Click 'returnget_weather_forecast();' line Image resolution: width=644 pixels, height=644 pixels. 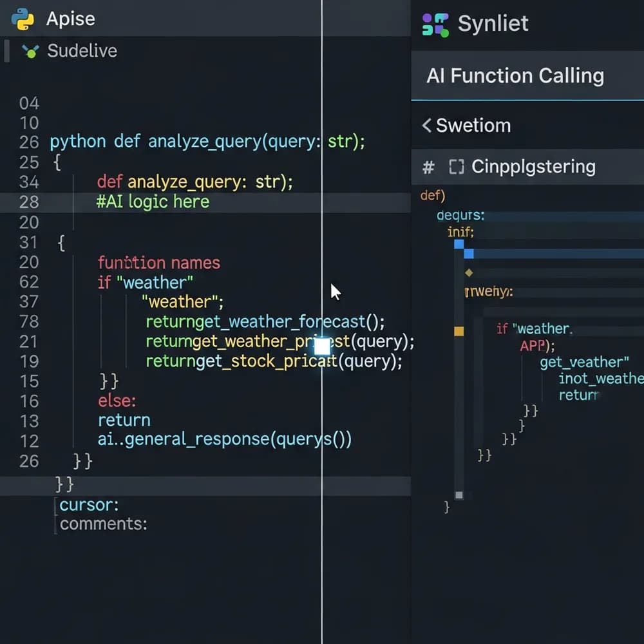click(265, 322)
